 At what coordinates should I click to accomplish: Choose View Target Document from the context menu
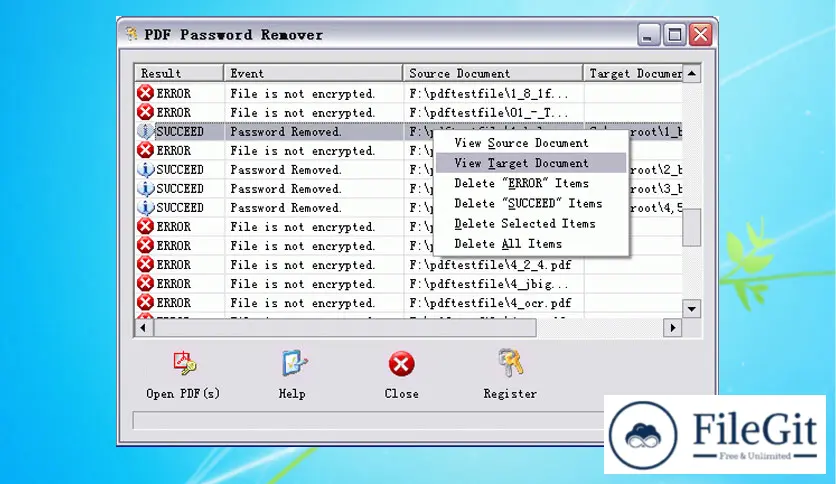(x=531, y=163)
